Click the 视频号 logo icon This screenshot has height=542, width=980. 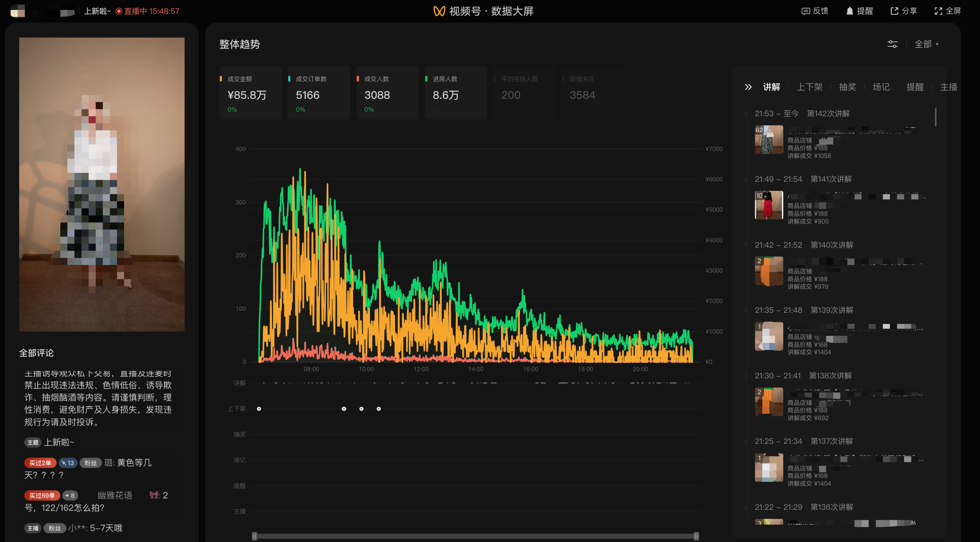pyautogui.click(x=439, y=11)
